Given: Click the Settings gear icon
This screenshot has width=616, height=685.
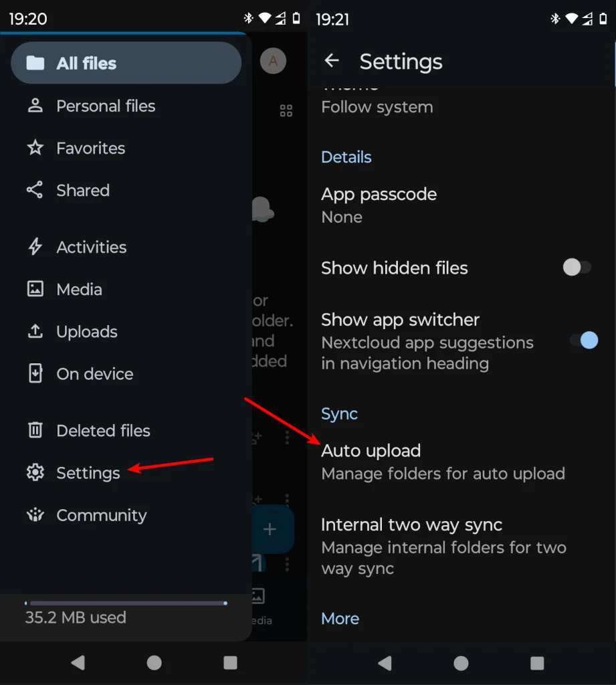Looking at the screenshot, I should click(35, 472).
